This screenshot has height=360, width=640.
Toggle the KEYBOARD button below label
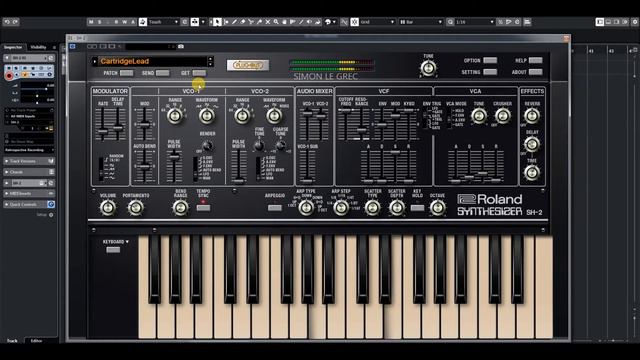coord(113,250)
